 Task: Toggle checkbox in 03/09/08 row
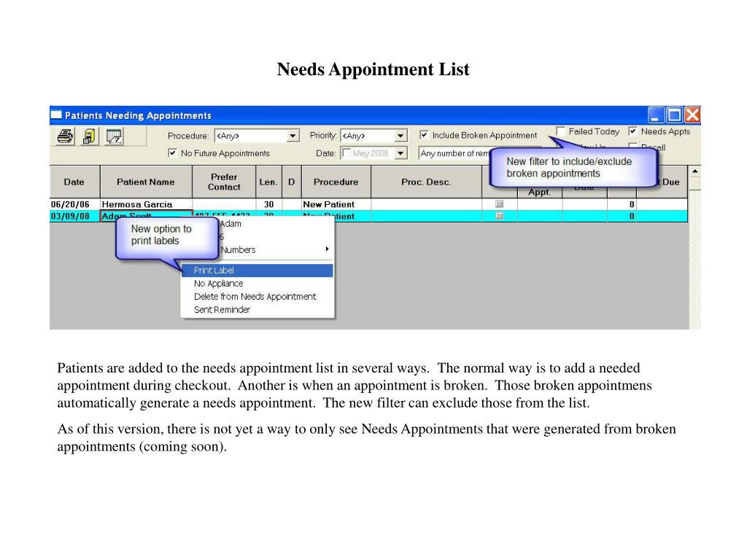coord(499,216)
